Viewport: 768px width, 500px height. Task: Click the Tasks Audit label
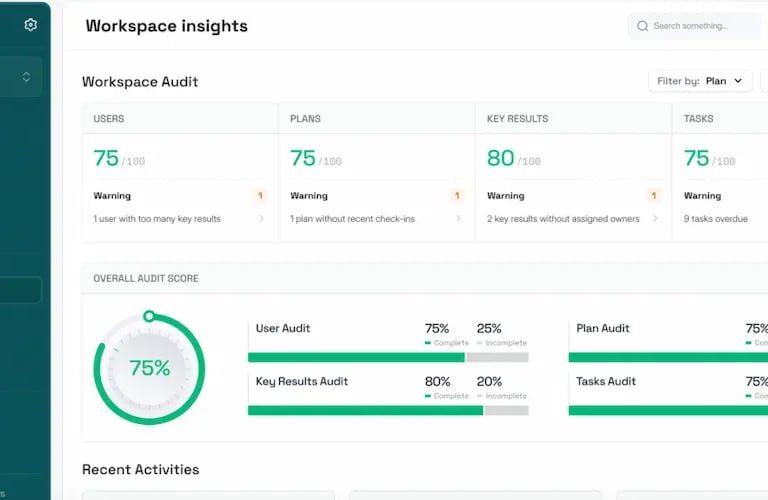click(606, 381)
